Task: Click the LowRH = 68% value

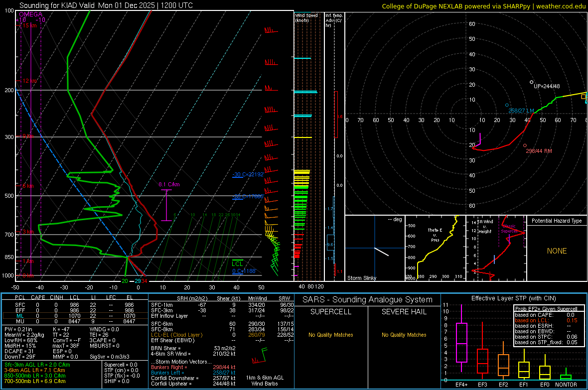Action: point(20,341)
